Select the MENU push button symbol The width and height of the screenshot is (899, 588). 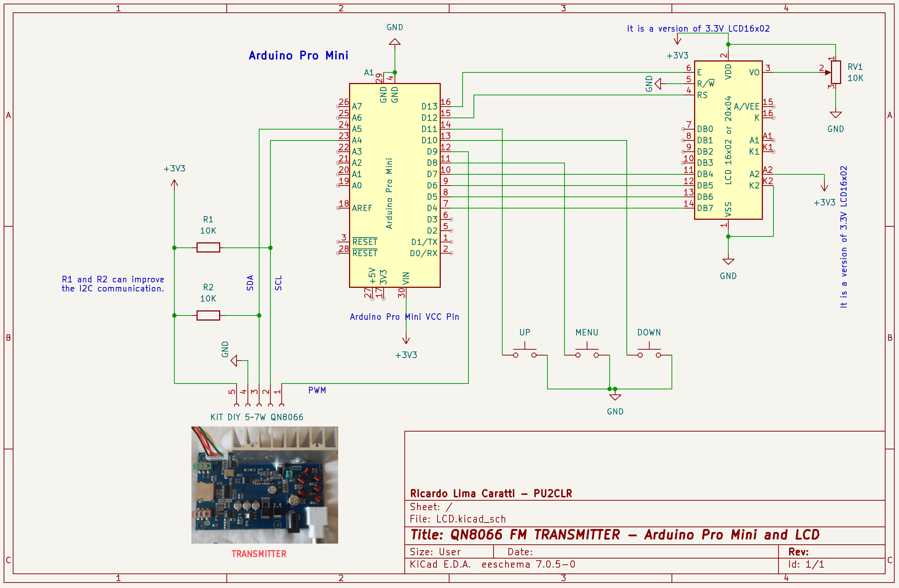click(587, 350)
